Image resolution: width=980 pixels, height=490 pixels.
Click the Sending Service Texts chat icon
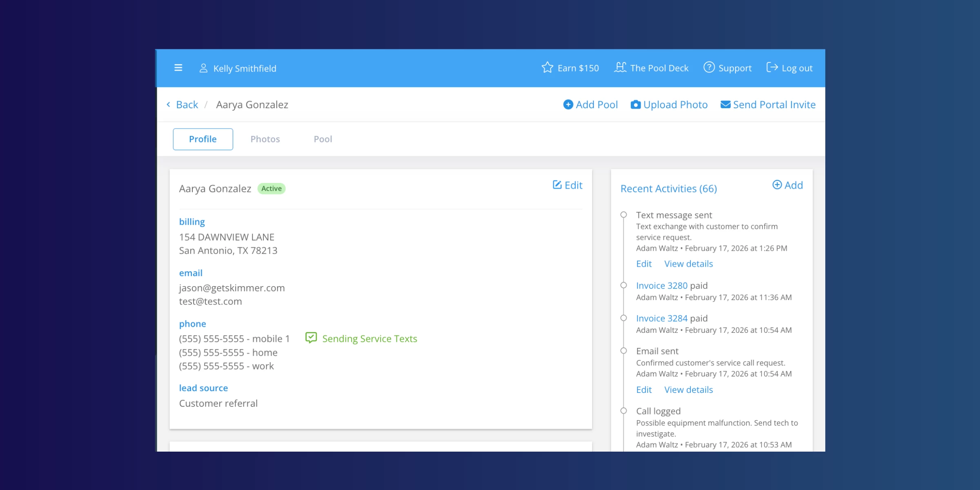[x=311, y=338]
